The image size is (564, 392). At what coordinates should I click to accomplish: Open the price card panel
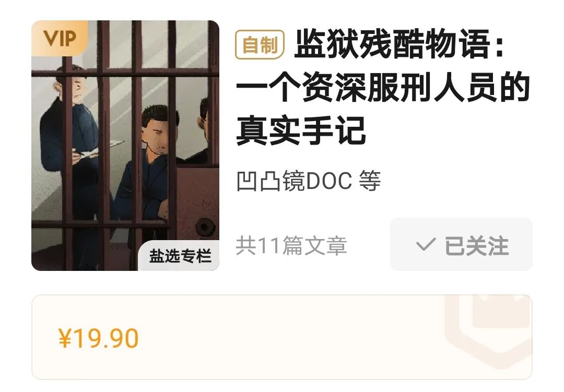[281, 337]
